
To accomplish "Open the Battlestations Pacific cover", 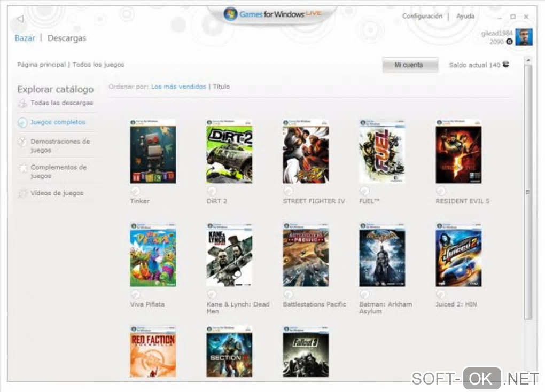I will [306, 255].
